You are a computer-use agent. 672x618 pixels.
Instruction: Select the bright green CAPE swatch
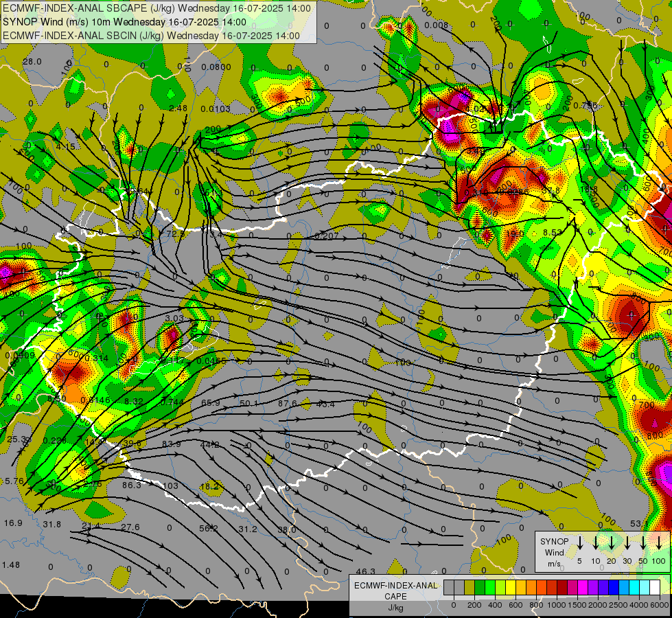pos(490,587)
